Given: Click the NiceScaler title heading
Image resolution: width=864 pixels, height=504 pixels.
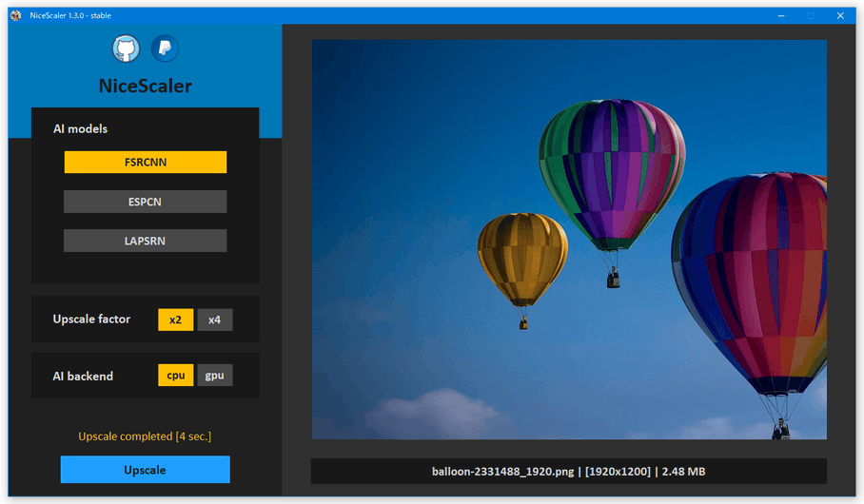Looking at the screenshot, I should pos(146,86).
